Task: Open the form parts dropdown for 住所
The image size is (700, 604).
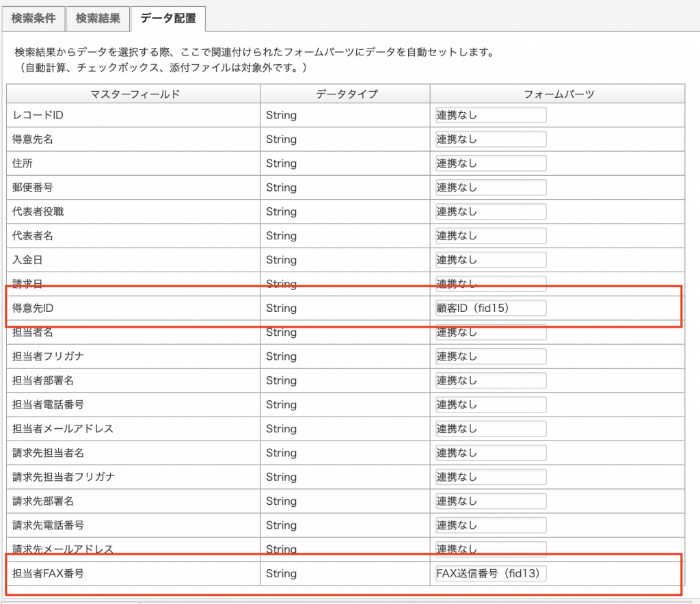Action: click(x=491, y=163)
